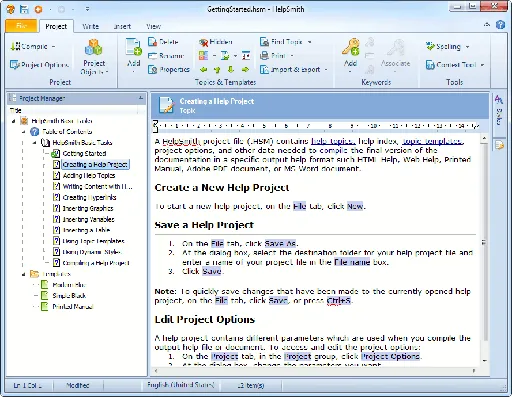512x397 pixels.
Task: Open the Find Topic dropdown arrow
Action: click(310, 42)
